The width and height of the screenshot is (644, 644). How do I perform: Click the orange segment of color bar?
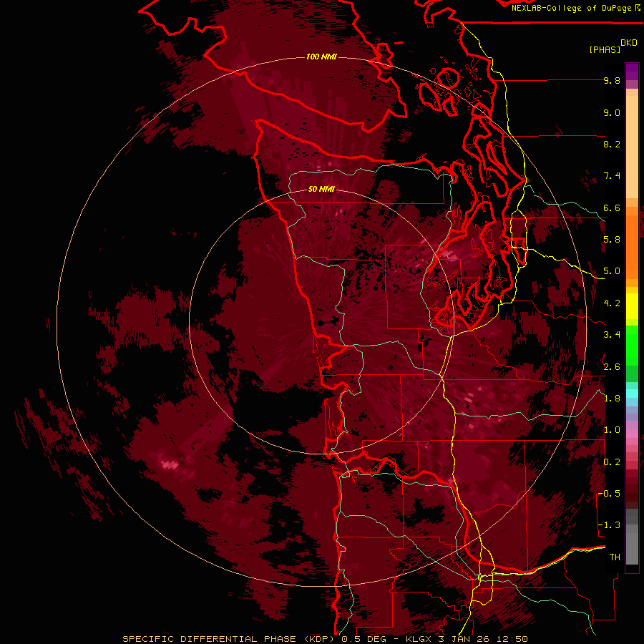click(632, 246)
